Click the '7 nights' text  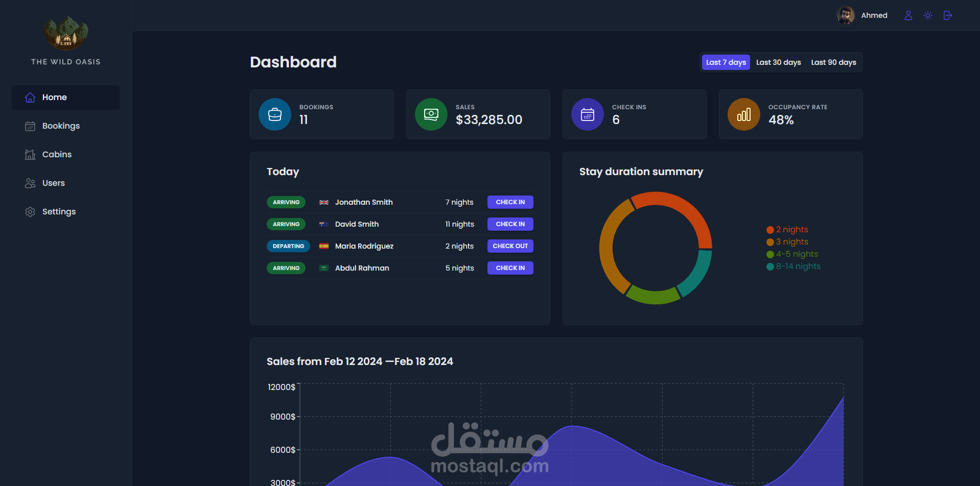[x=459, y=203]
